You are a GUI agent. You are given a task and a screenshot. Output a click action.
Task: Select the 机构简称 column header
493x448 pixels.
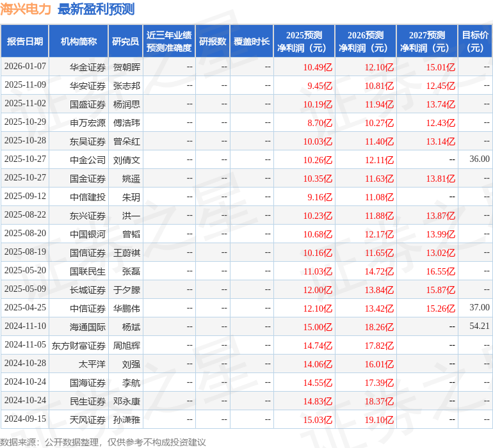(78, 42)
